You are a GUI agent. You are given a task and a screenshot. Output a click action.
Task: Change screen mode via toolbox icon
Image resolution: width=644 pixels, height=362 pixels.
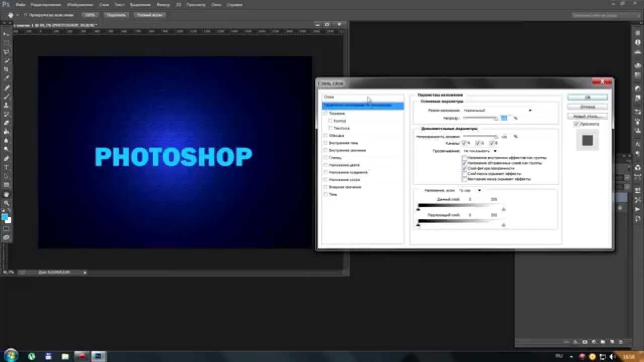click(7, 238)
